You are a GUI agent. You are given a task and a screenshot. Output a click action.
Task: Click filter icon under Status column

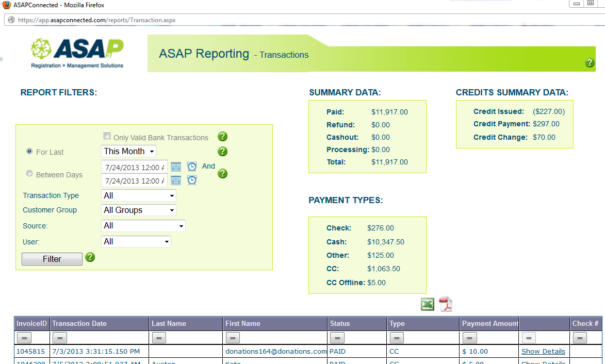point(337,338)
